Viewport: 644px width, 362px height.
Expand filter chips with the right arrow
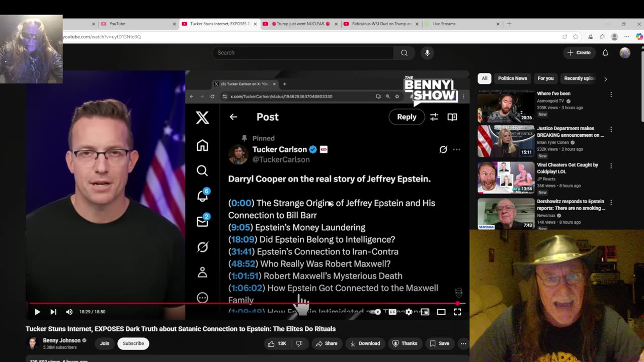point(605,79)
